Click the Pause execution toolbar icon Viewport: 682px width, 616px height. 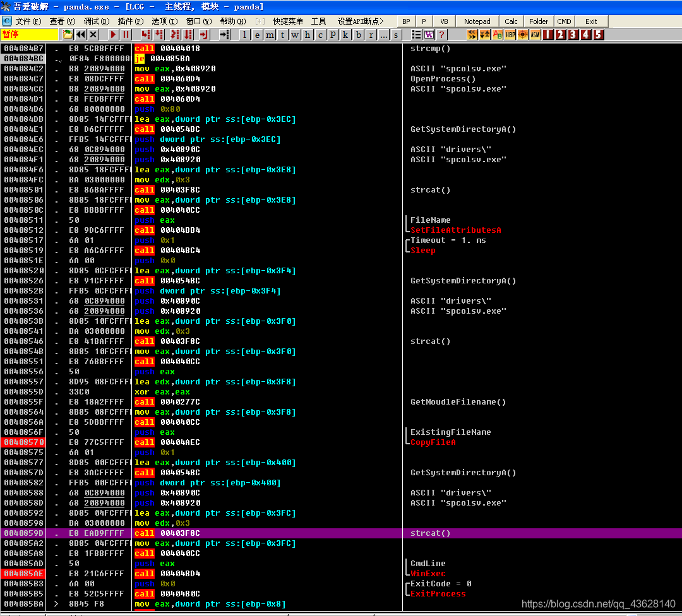(126, 35)
